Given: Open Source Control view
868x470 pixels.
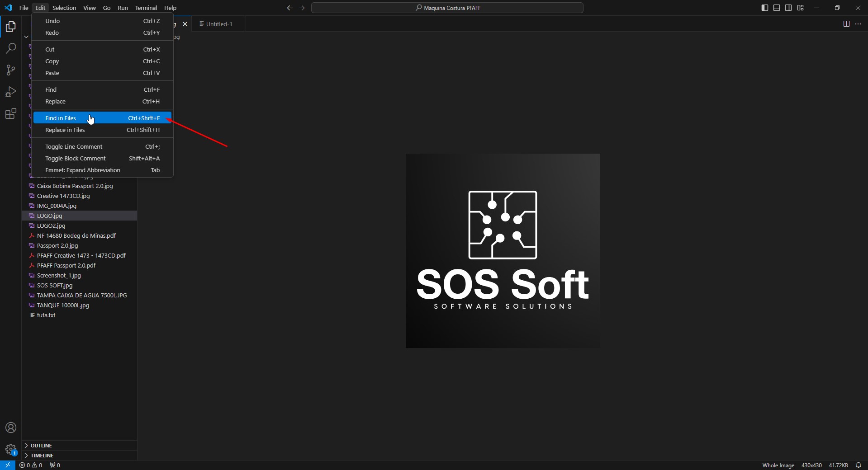Looking at the screenshot, I should coord(11,70).
